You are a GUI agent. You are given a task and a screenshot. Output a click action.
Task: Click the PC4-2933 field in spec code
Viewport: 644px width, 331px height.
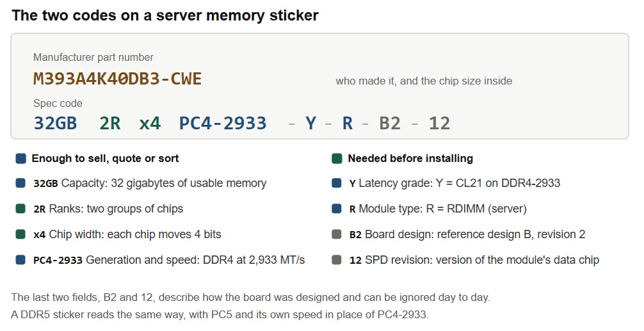[x=223, y=123]
